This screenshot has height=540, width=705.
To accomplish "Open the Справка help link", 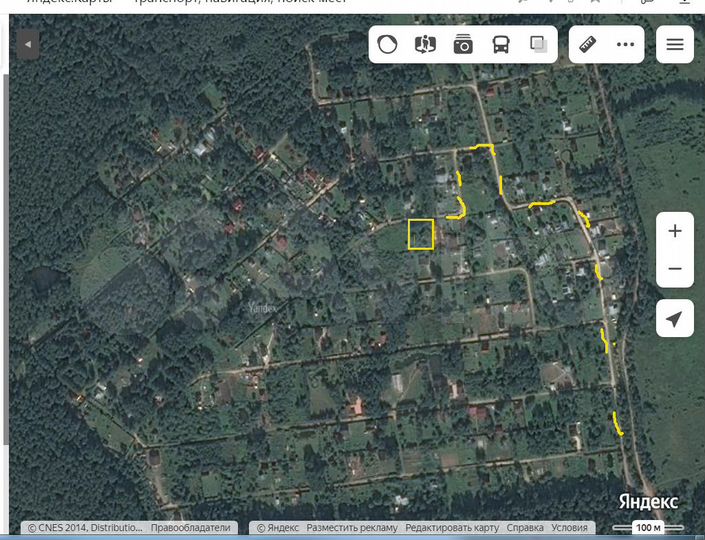I will [525, 527].
